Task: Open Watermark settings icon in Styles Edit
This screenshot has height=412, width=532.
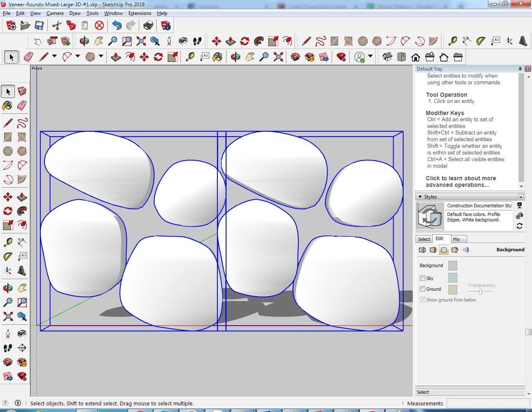Action: click(455, 250)
